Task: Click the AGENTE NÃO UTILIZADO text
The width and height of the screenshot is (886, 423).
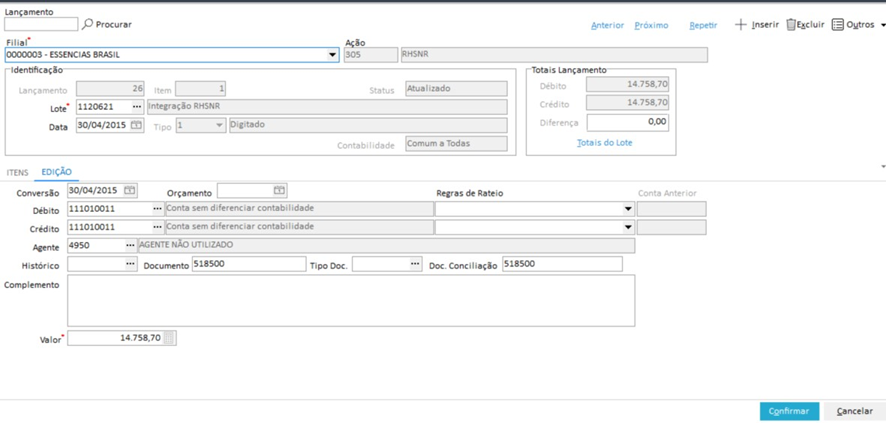Action: click(186, 245)
